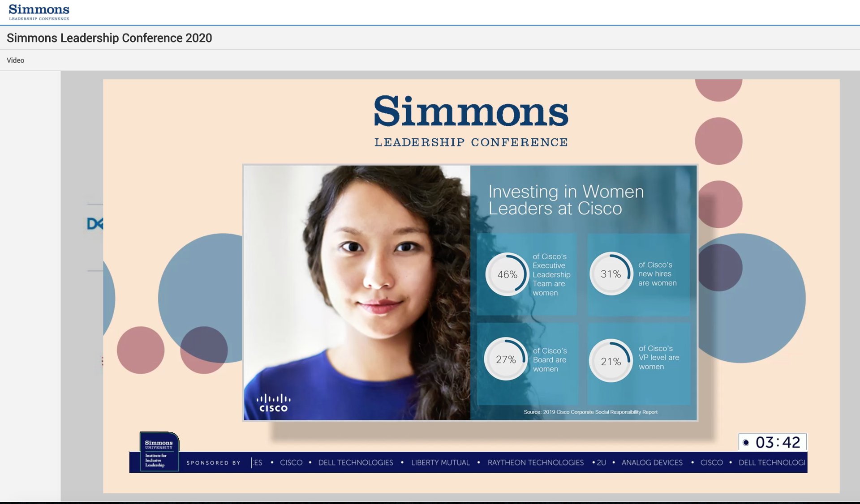Viewport: 860px width, 504px height.
Task: Click the large Simmons logo in video
Action: tap(471, 121)
